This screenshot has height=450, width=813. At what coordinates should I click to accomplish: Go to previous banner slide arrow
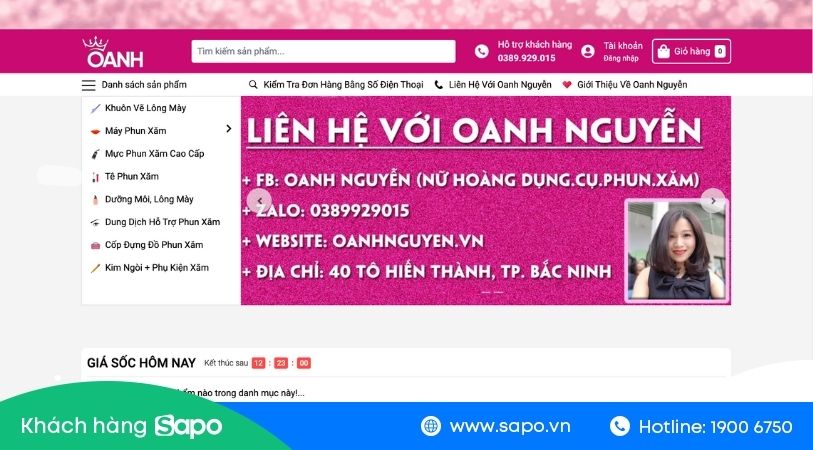coord(259,201)
